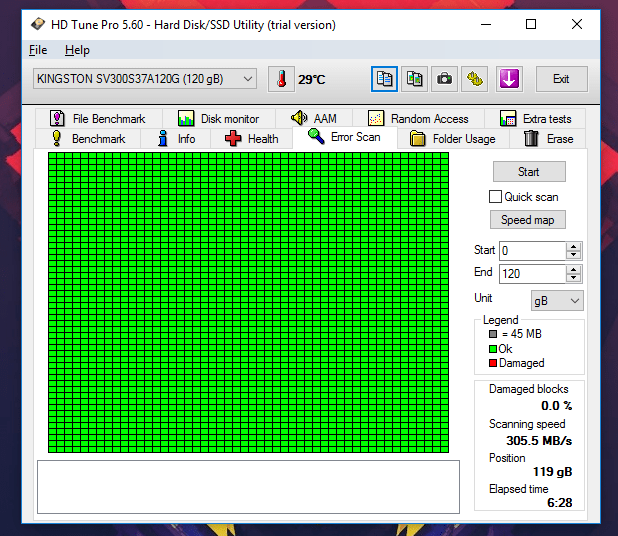View the Health tab

pyautogui.click(x=251, y=139)
